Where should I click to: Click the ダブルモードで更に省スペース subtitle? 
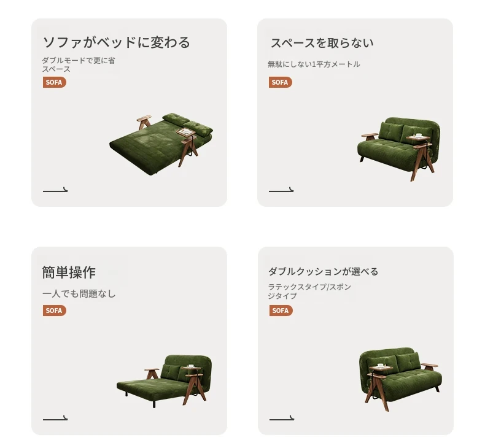coord(79,64)
